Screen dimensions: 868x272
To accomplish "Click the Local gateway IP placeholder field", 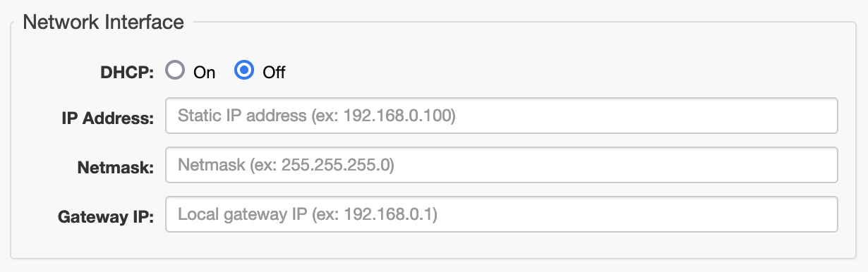I will click(502, 214).
